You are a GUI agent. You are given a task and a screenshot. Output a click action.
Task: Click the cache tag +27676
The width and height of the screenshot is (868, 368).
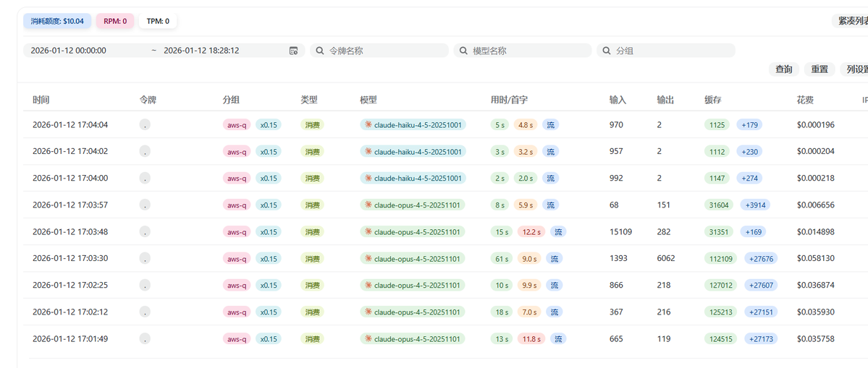[761, 259]
